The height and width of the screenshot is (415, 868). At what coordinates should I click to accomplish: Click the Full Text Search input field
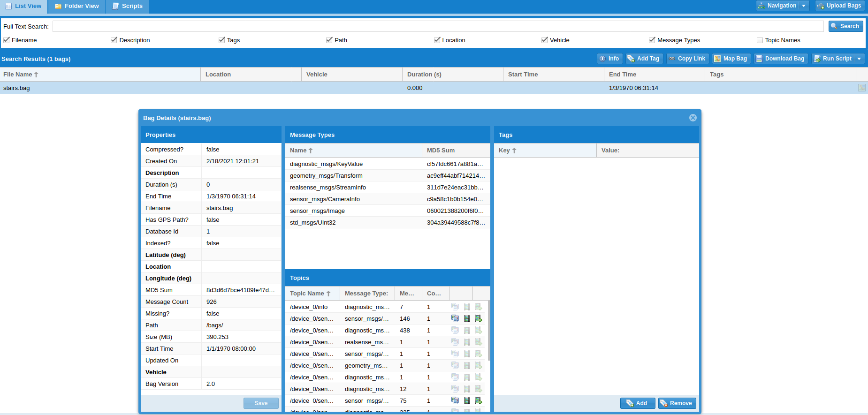438,26
